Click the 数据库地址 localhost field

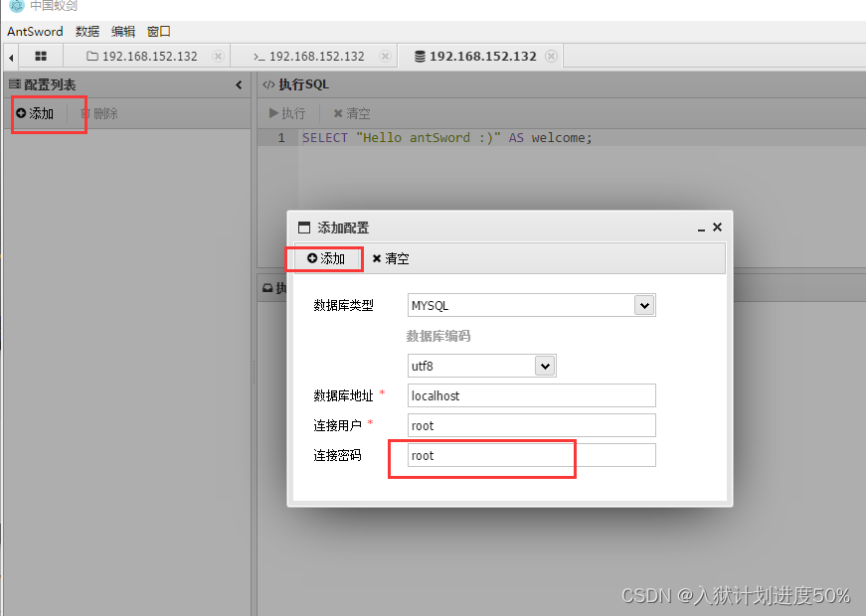pyautogui.click(x=531, y=395)
